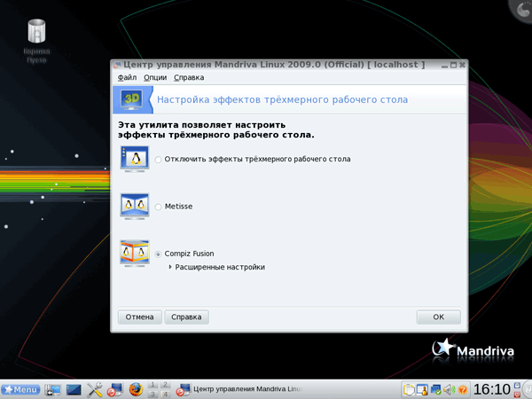
Task: Confirm with the OK button
Action: click(x=438, y=317)
